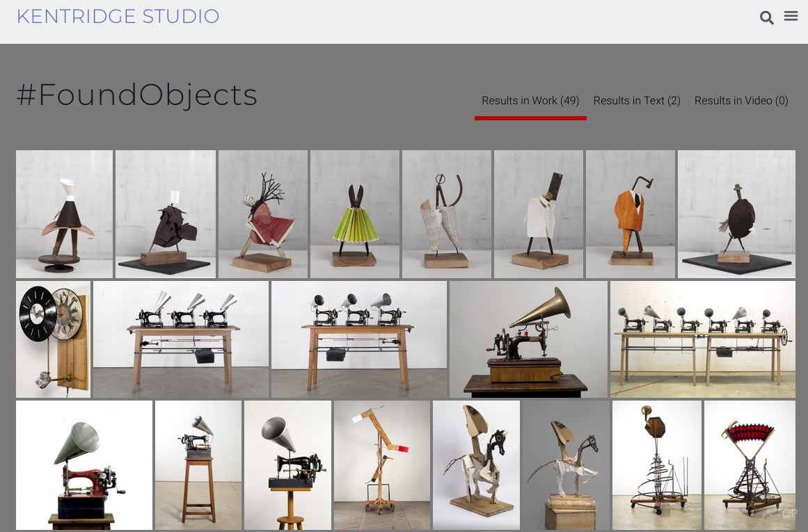Screen dimensions: 808x532
Task: Open green pleated skirt figure thumbnail
Action: 354,214
